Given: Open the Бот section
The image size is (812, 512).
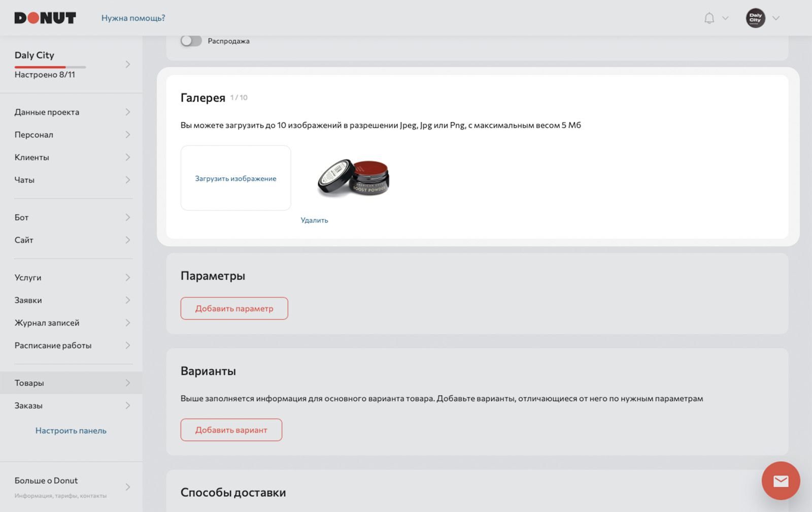Looking at the screenshot, I should 71,217.
